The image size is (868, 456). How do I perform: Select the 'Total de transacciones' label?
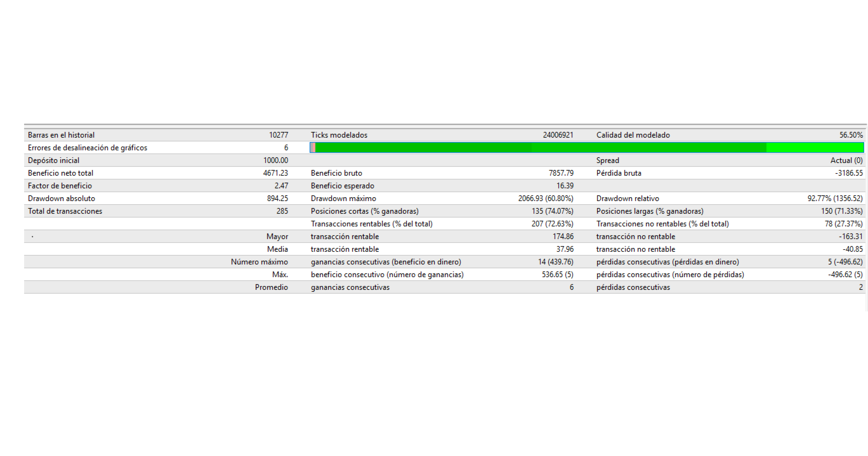tap(65, 211)
